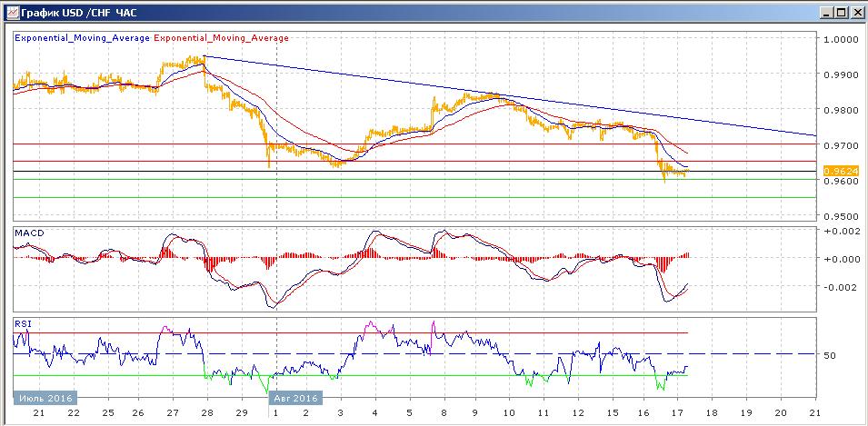This screenshot has height=426, width=868.
Task: Click date label 22 on the time axis
Action: [73, 412]
